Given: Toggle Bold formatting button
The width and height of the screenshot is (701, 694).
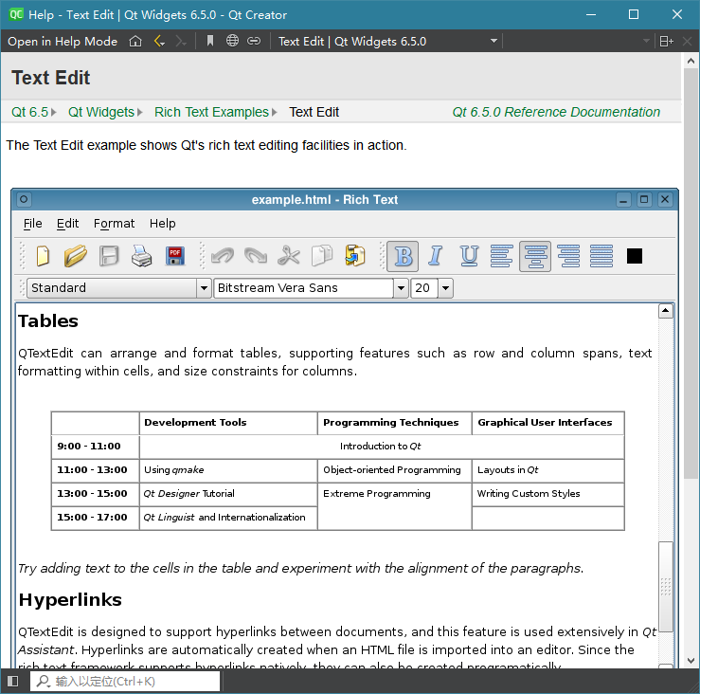Looking at the screenshot, I should pyautogui.click(x=403, y=256).
